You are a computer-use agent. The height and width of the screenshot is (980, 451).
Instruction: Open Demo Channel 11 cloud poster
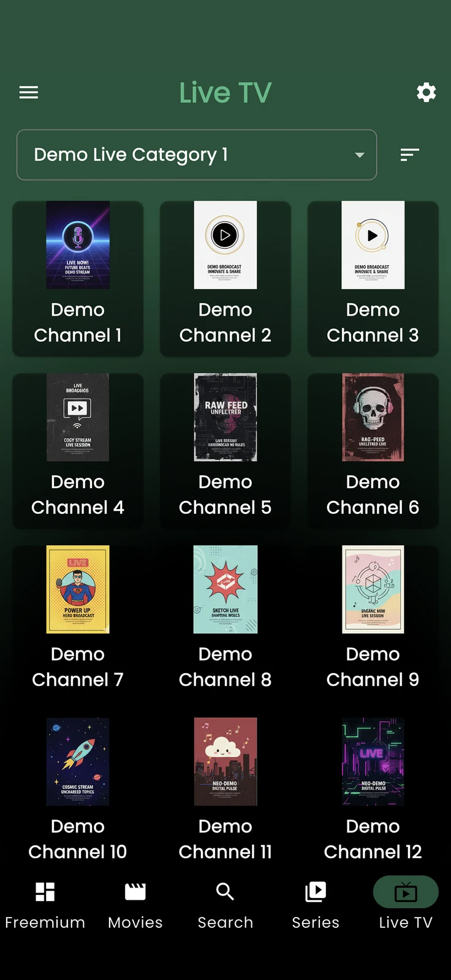tap(225, 761)
